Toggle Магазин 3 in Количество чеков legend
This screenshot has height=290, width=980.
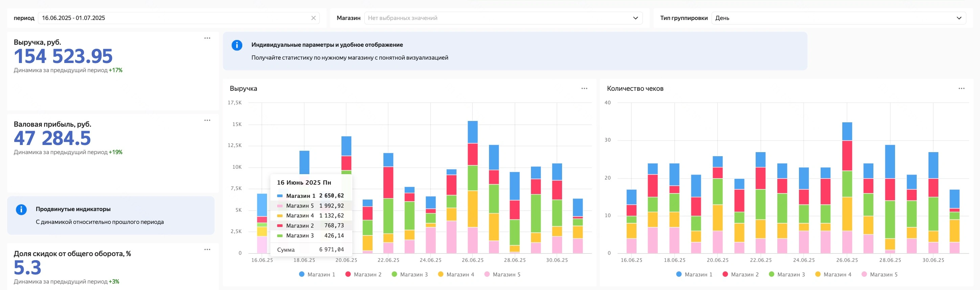[x=787, y=274]
